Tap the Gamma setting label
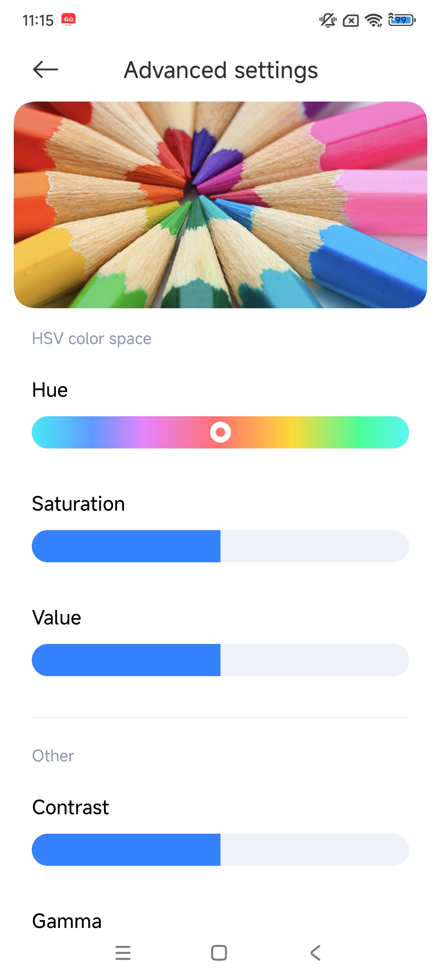The image size is (441, 980). (67, 921)
